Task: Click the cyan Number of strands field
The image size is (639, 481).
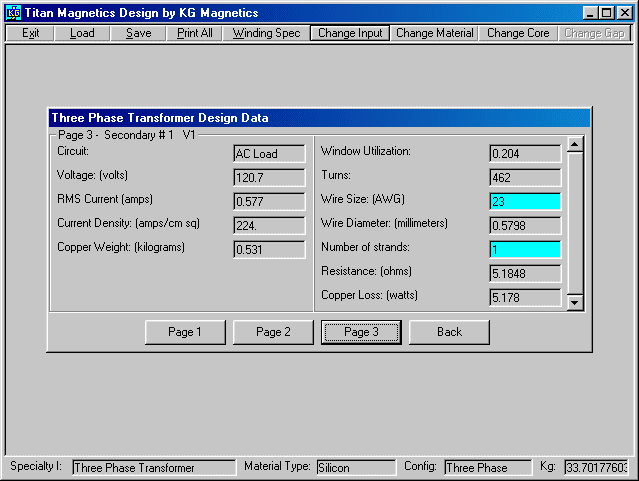Action: pyautogui.click(x=524, y=249)
